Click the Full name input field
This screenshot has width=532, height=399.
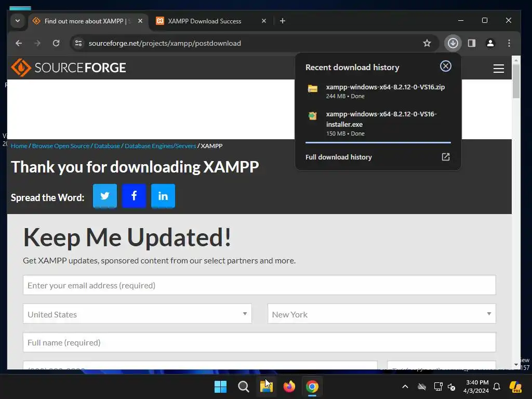(259, 342)
